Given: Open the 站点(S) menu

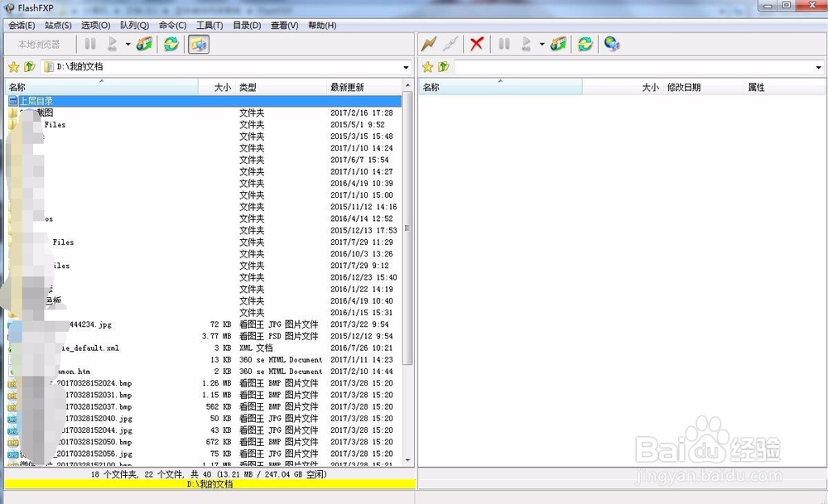Looking at the screenshot, I should 58,26.
